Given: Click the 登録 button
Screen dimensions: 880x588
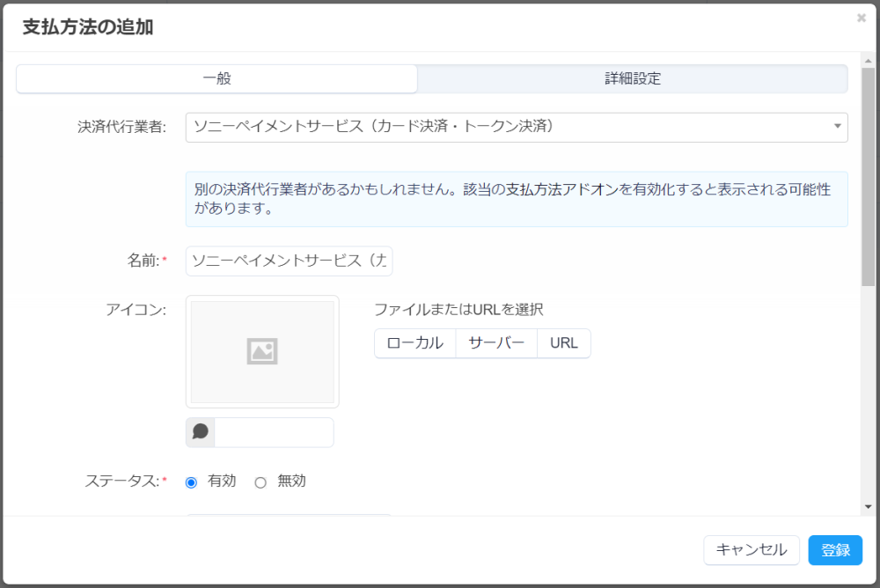Looking at the screenshot, I should (x=835, y=550).
